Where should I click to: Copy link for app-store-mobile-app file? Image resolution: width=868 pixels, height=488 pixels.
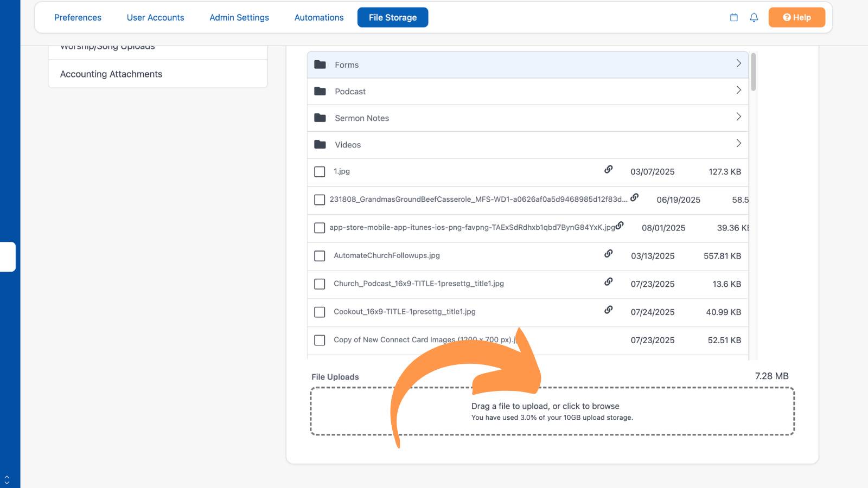pos(620,225)
